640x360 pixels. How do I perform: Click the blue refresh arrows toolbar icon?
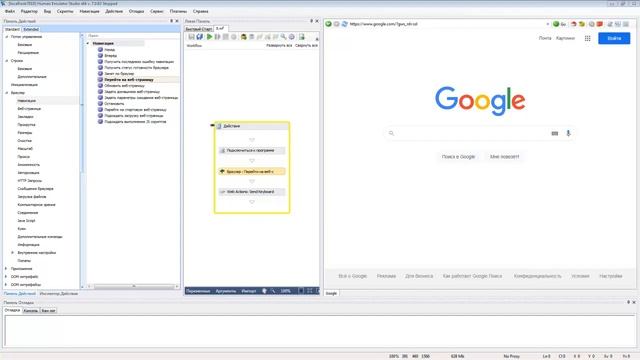click(x=200, y=37)
